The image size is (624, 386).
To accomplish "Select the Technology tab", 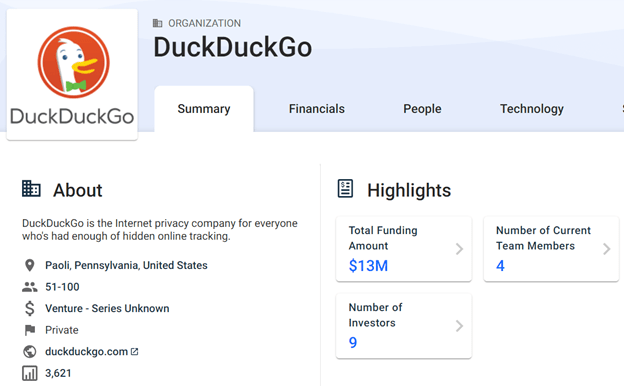I will tap(532, 109).
